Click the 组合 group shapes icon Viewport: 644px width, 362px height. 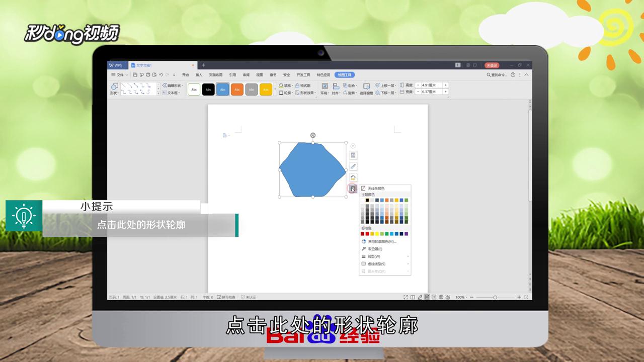pos(351,85)
